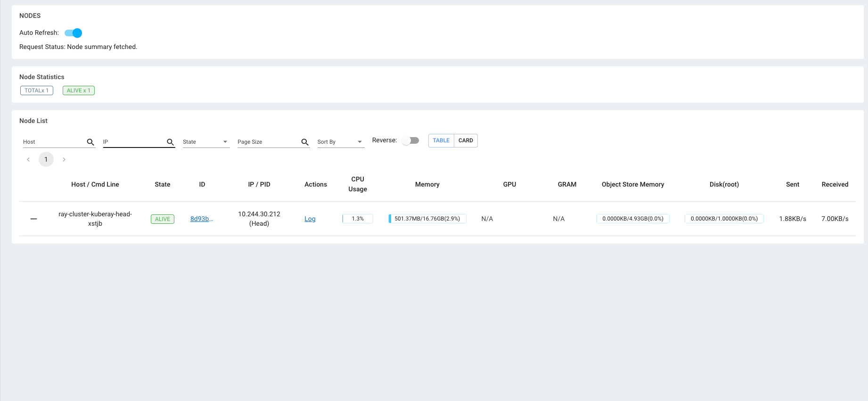The image size is (868, 401).
Task: Click the Node Statistics heading
Action: 42,77
